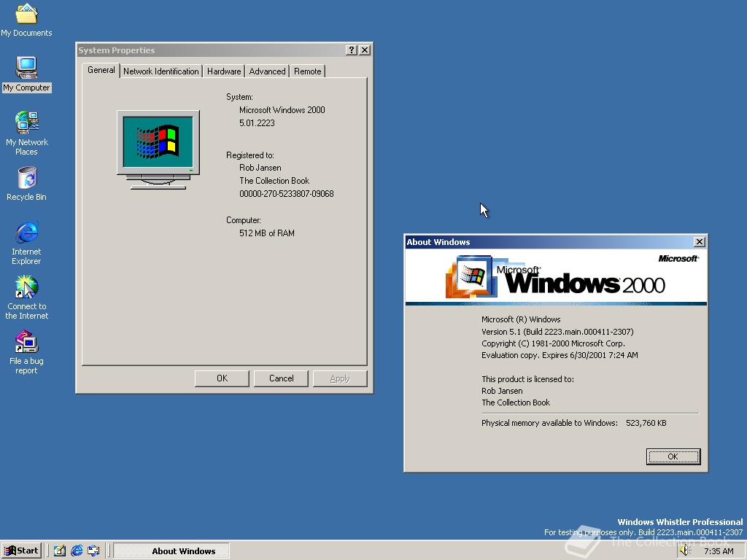Screen dimensions: 747x560
Task: Click Cancel in System Properties
Action: pyautogui.click(x=281, y=378)
